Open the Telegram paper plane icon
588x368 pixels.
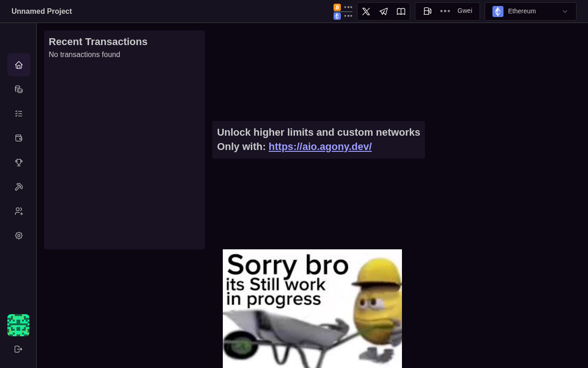tap(384, 11)
